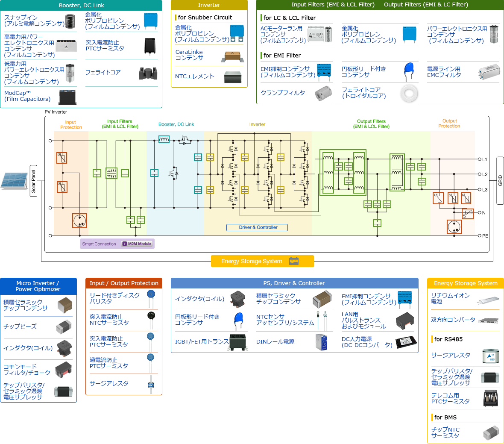Click the blue disk varistor image
This screenshot has width=504, height=444.
151,298
